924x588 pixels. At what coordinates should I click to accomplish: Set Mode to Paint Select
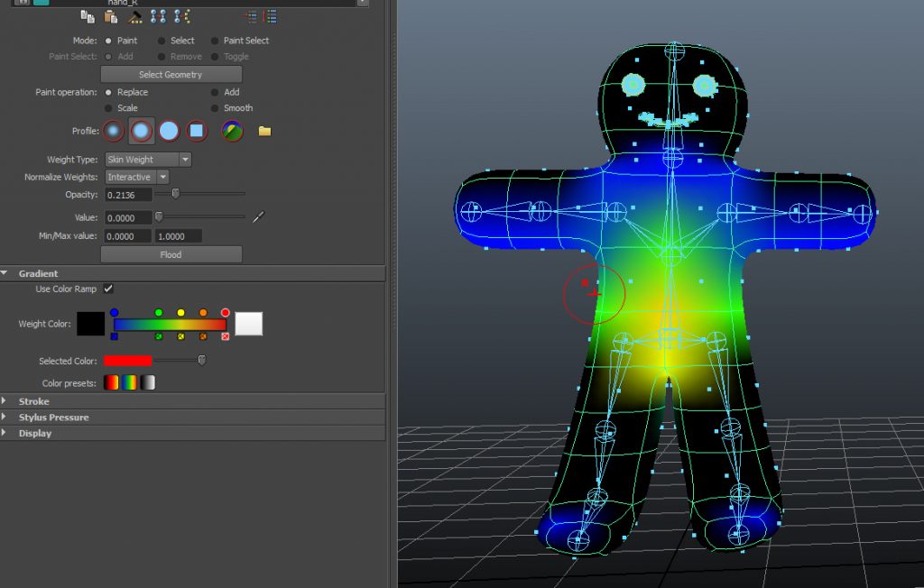pos(215,41)
